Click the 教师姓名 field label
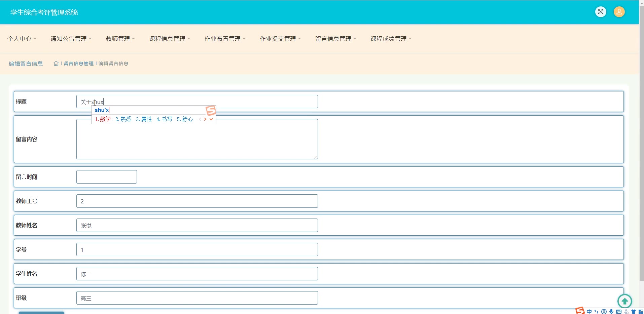Image resolution: width=644 pixels, height=314 pixels. tap(27, 225)
